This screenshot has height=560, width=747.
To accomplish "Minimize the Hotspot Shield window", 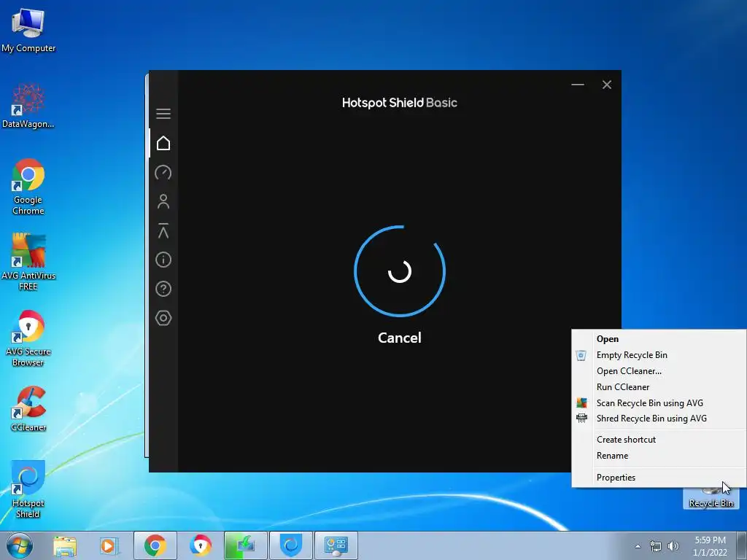I will [578, 85].
